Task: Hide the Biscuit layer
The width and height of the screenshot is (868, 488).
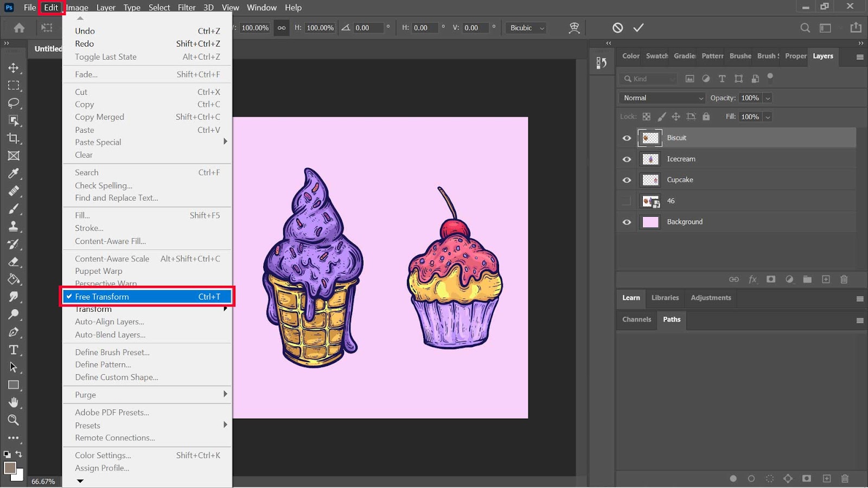Action: (627, 138)
